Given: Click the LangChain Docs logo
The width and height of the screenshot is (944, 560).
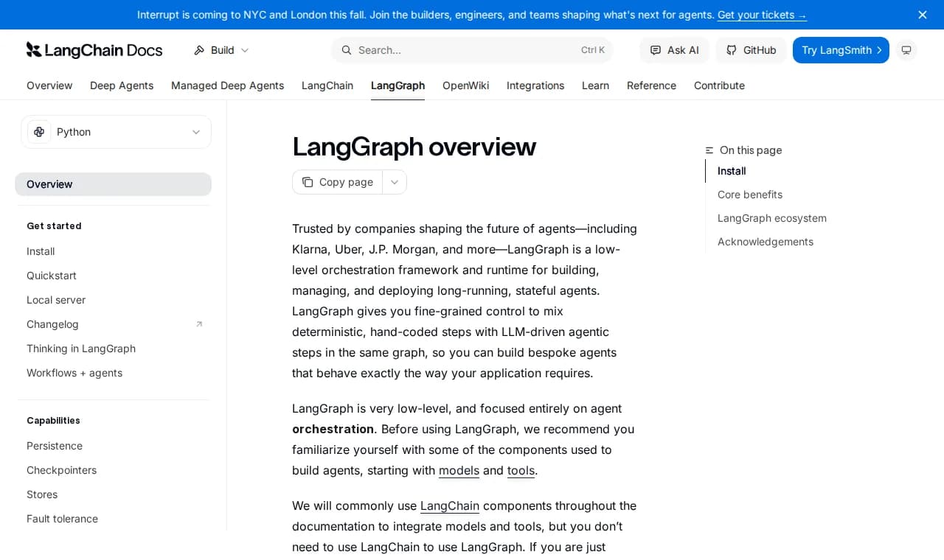Looking at the screenshot, I should 94,50.
